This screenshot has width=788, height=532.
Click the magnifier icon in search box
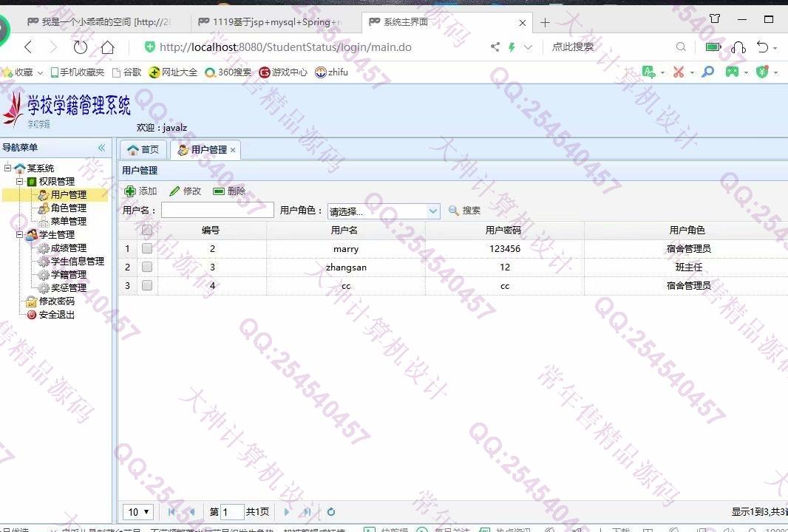[x=681, y=47]
